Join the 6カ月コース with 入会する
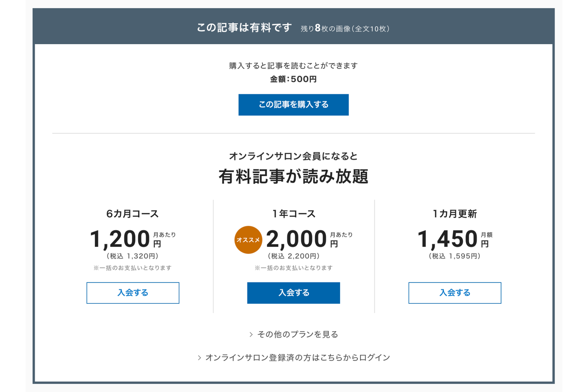The height and width of the screenshot is (392, 588). 133,293
